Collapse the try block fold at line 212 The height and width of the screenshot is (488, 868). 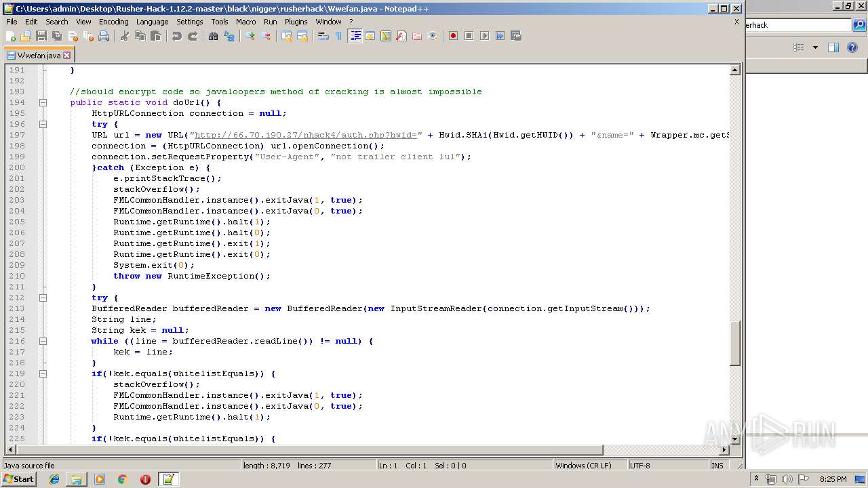click(43, 298)
